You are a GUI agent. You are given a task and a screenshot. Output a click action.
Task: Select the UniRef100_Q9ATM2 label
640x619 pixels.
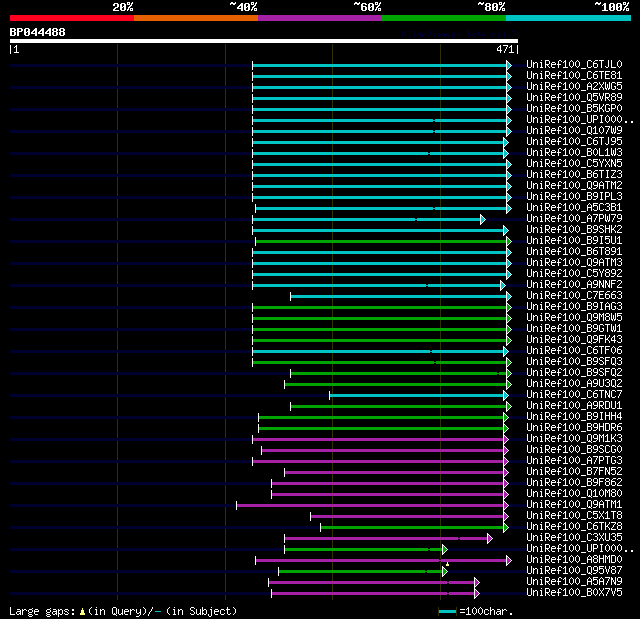point(574,186)
